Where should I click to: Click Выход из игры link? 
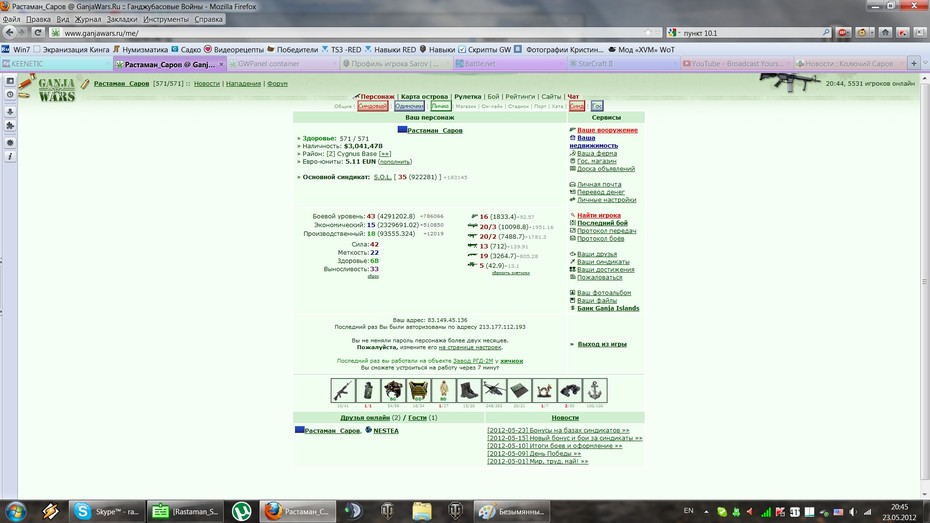tap(602, 344)
